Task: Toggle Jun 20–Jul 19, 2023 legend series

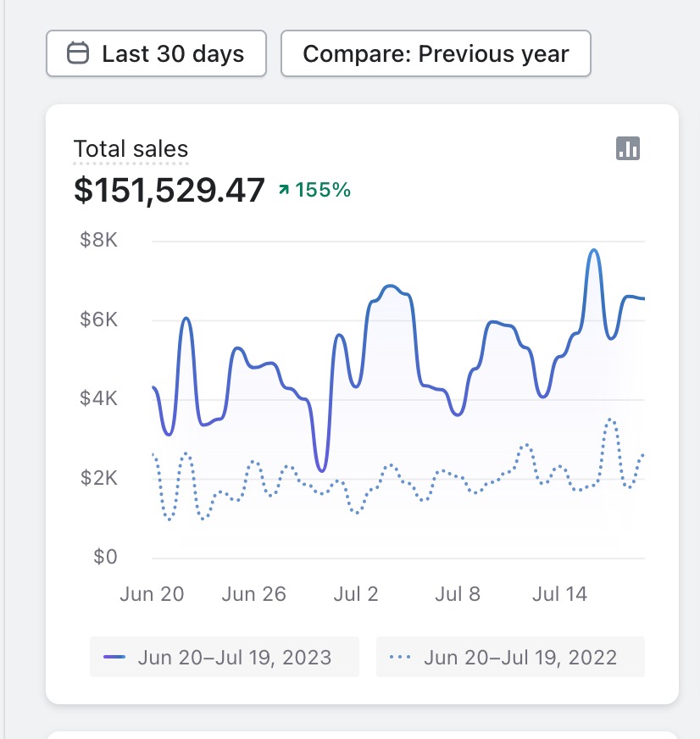Action: [x=225, y=657]
